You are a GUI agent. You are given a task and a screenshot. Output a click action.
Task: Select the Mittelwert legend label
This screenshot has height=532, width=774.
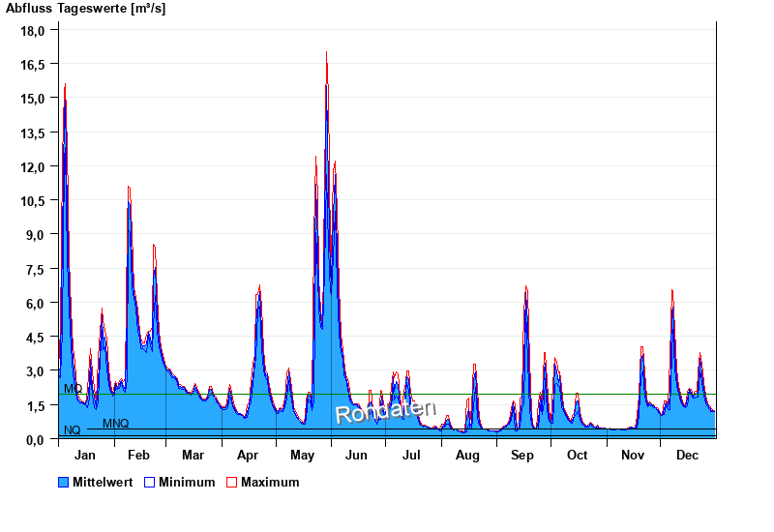[x=103, y=482]
